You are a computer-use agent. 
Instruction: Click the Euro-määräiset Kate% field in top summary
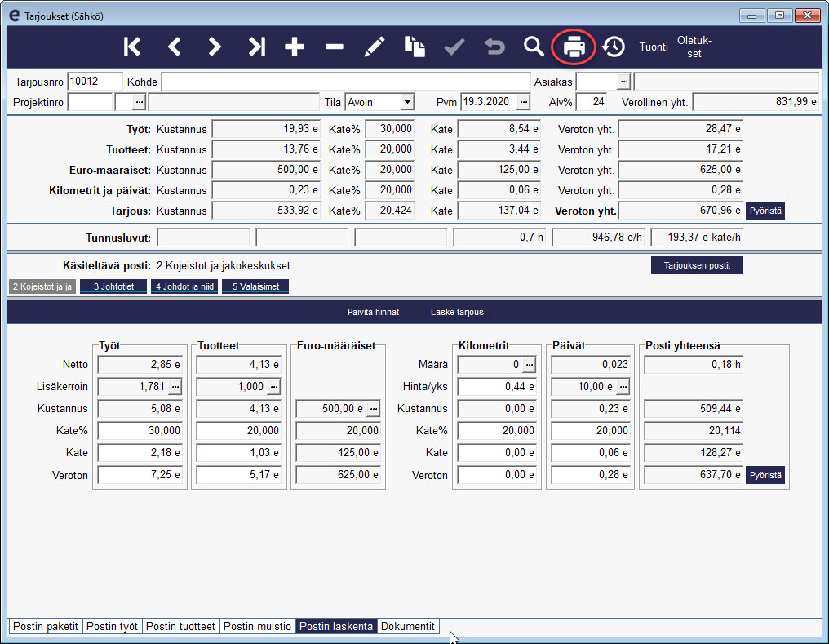pos(390,170)
